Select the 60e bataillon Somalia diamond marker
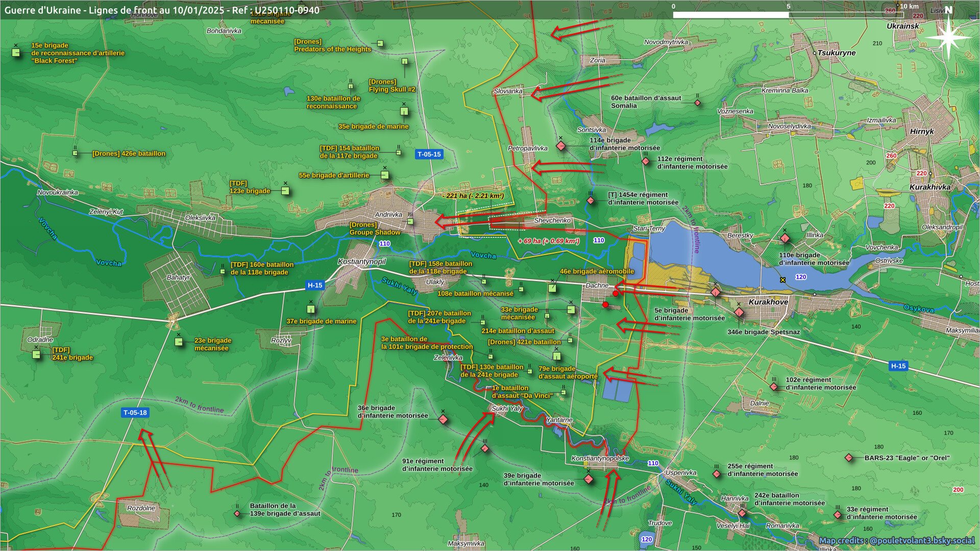Screen dimensions: 980x551 (x=698, y=103)
